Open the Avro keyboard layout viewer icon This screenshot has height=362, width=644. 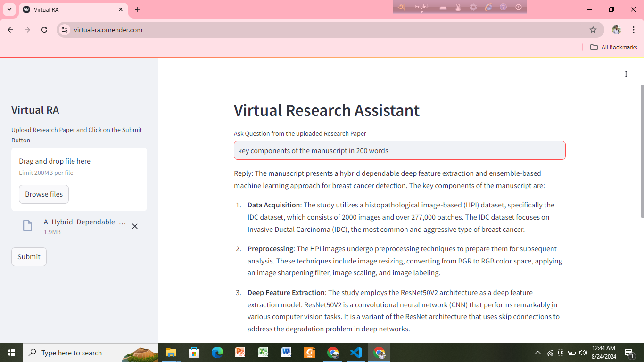tap(443, 7)
